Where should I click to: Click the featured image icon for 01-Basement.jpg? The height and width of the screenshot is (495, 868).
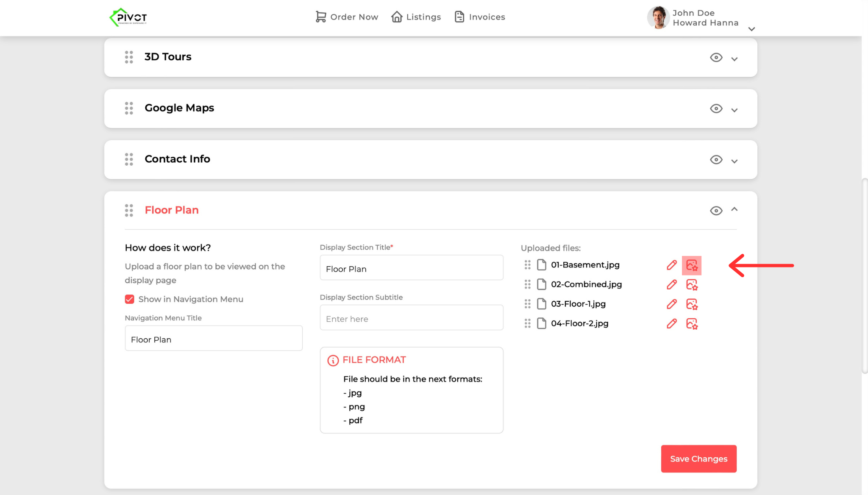coord(692,265)
